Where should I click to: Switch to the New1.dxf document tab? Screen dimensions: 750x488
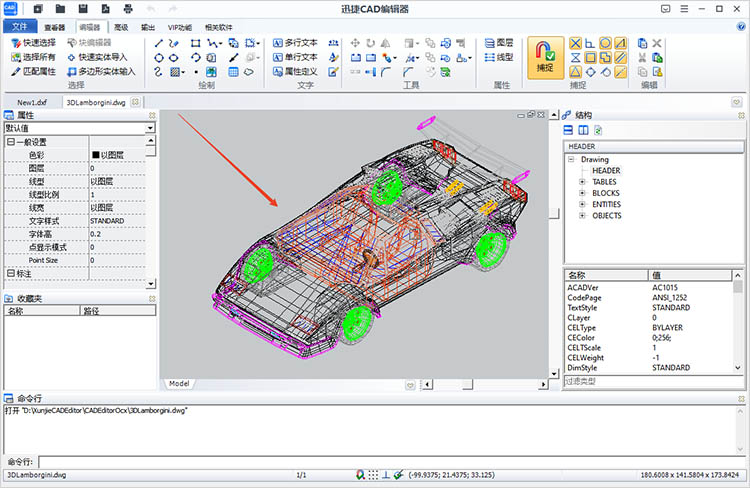[x=33, y=102]
